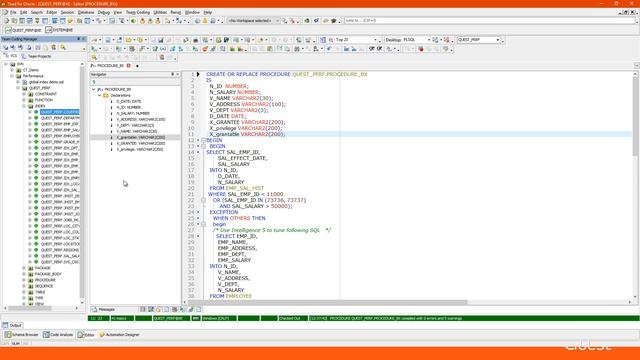Expand the CT_Demo tree node

[12, 70]
